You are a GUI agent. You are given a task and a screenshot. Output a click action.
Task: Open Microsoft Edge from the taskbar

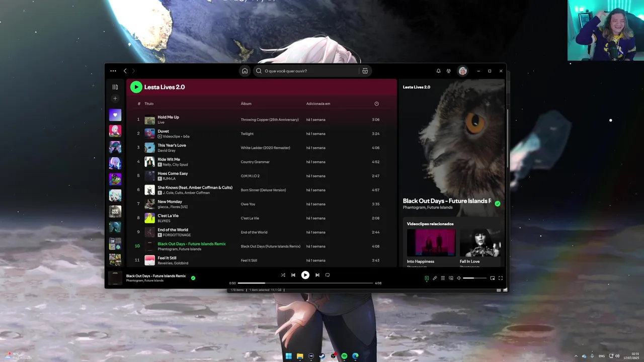tap(355, 356)
